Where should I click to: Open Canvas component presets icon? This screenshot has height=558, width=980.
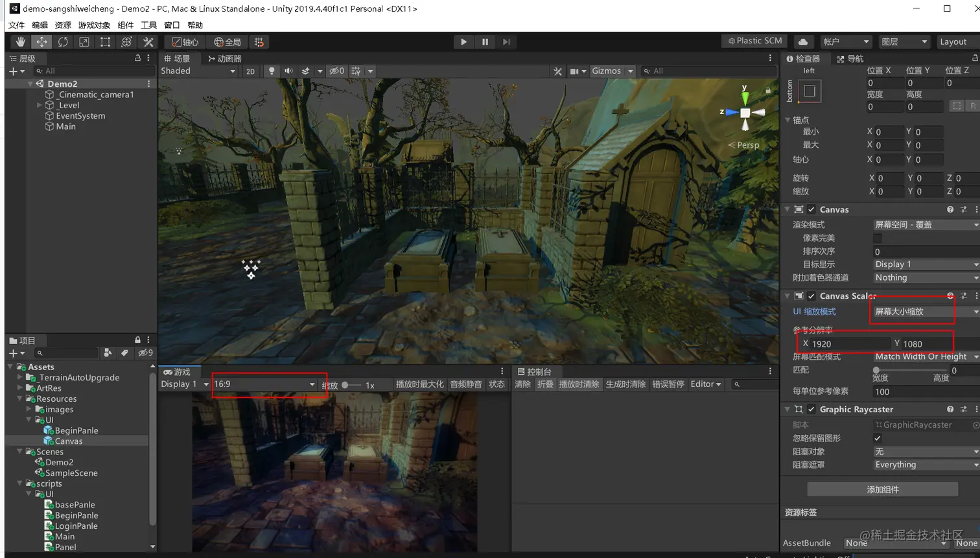point(963,209)
